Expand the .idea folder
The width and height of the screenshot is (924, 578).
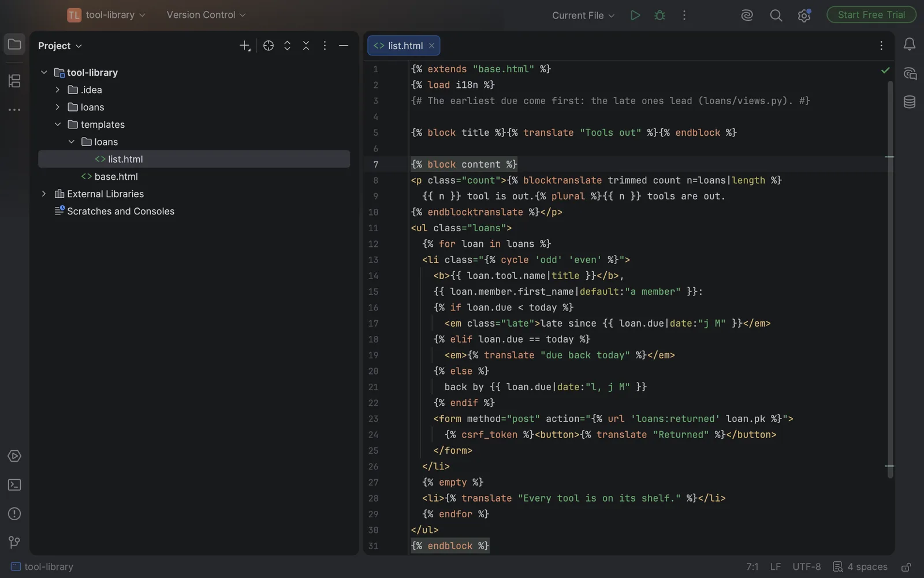point(57,90)
